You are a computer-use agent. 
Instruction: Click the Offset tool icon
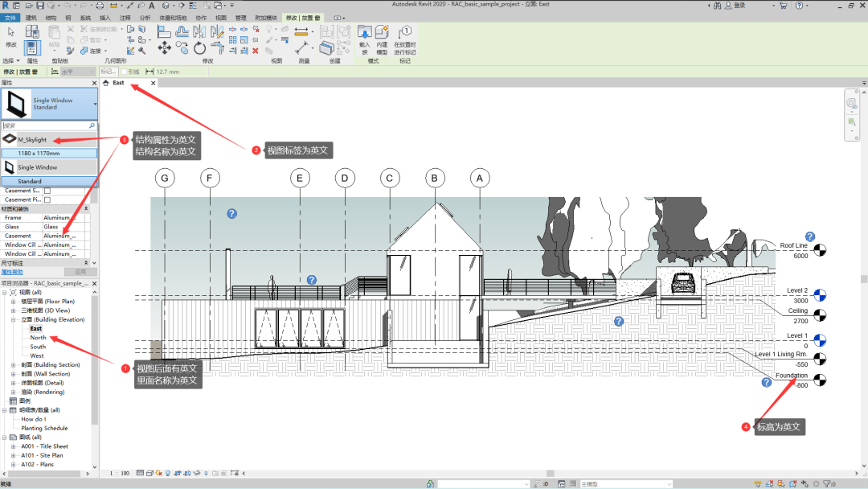(182, 31)
